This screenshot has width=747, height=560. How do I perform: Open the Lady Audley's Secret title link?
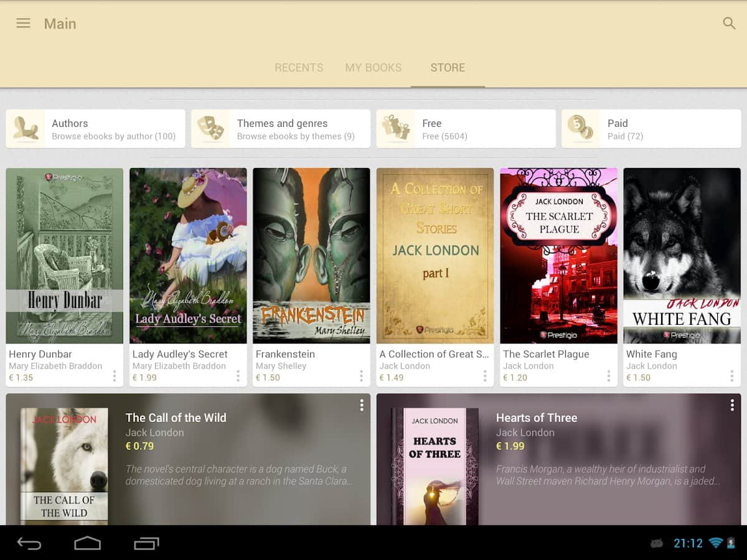180,354
